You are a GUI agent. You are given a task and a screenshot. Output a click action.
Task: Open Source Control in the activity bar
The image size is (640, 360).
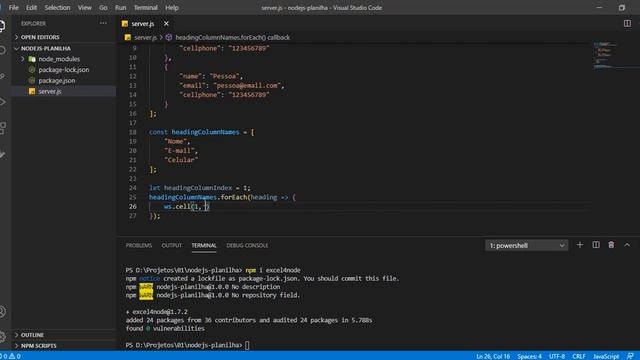tap(2, 76)
